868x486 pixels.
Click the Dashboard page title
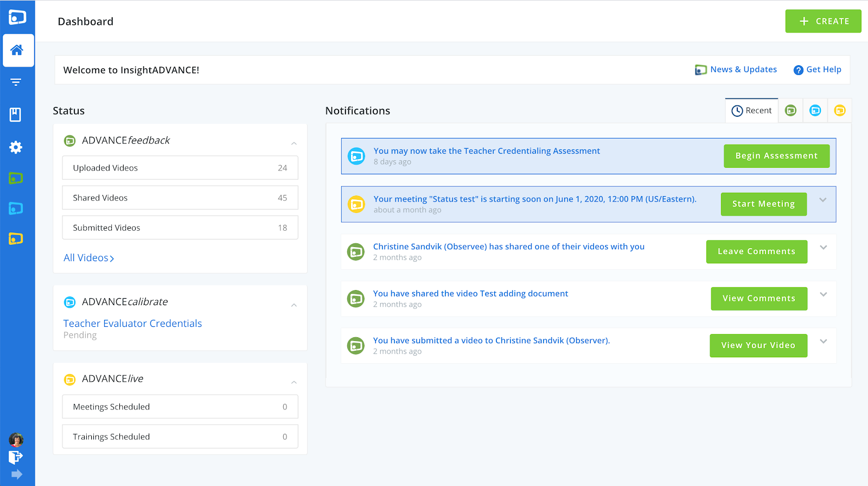point(86,22)
